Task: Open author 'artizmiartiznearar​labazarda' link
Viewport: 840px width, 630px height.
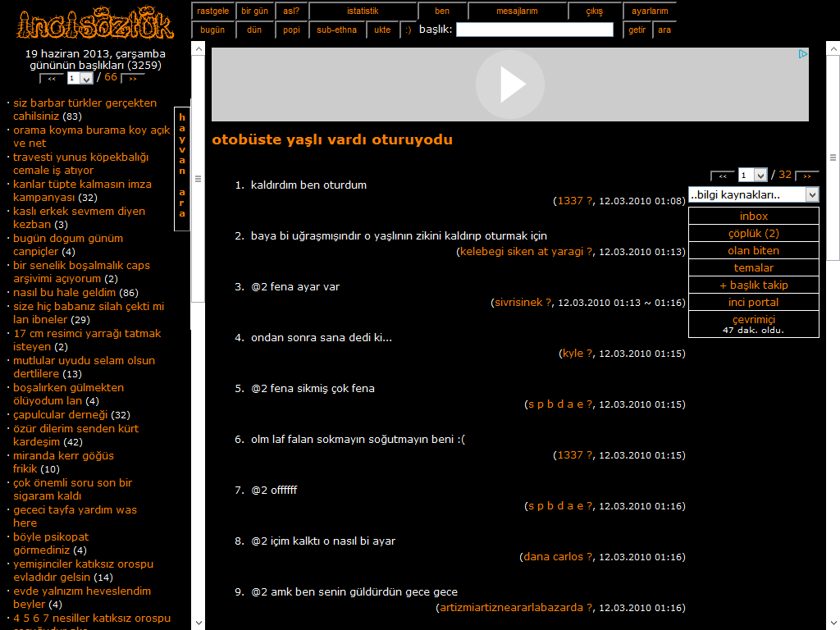Action: click(x=511, y=608)
